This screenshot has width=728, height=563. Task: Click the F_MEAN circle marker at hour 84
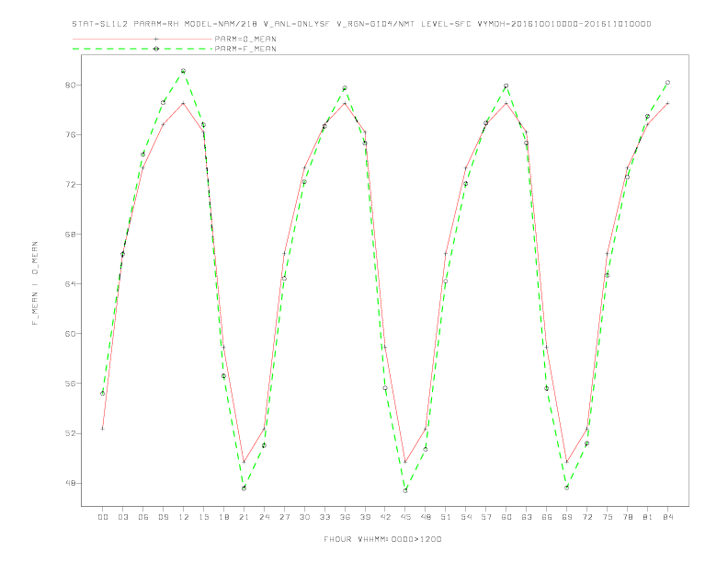tap(667, 83)
